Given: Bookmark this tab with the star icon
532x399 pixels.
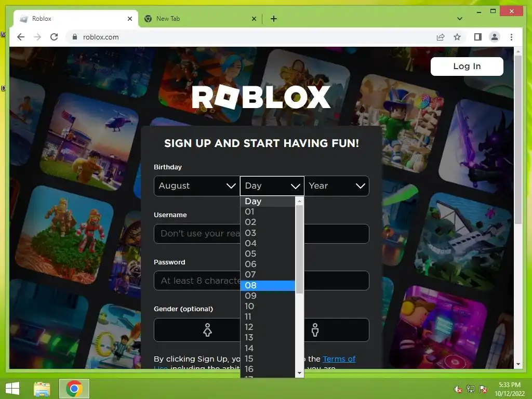Looking at the screenshot, I should click(x=457, y=37).
